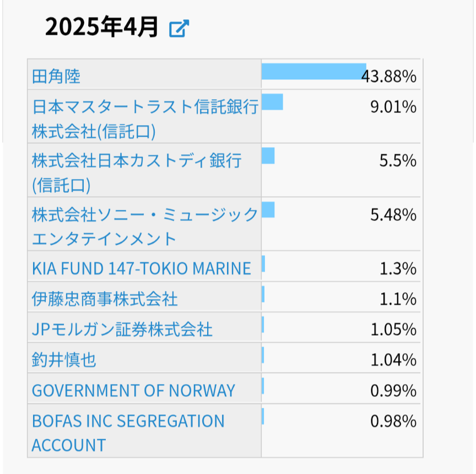
Task: Click the 0.99% value for GOVERNMENT OF NORWAY
Action: [393, 391]
